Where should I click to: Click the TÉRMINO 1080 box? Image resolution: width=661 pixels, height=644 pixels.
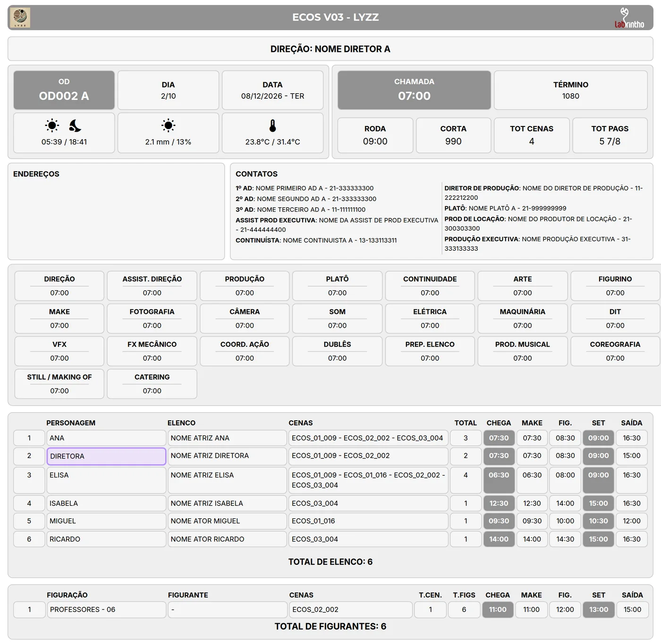tap(571, 90)
